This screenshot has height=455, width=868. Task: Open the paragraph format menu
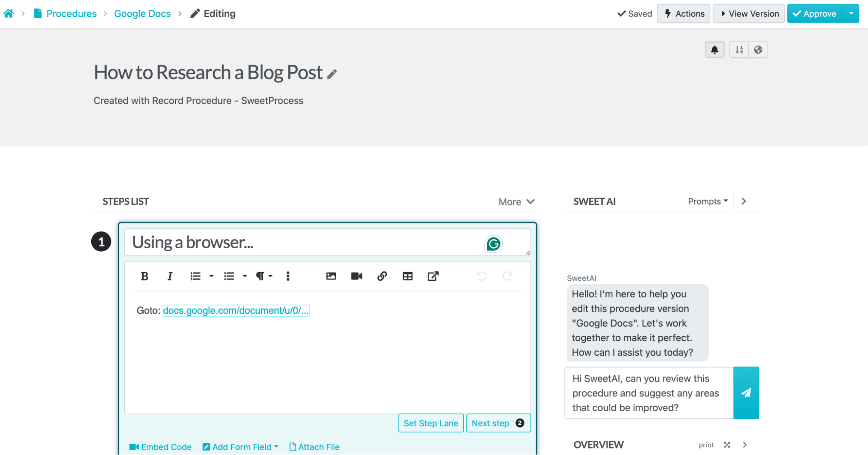(264, 276)
